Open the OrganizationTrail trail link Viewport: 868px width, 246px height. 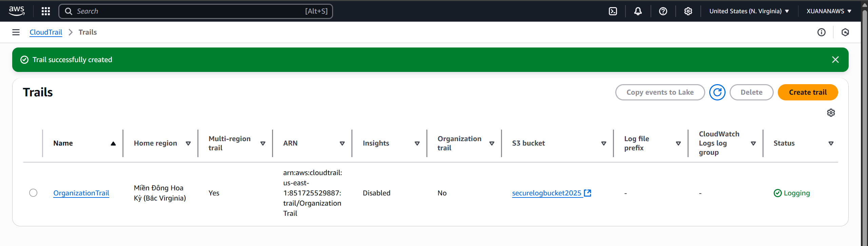point(81,193)
